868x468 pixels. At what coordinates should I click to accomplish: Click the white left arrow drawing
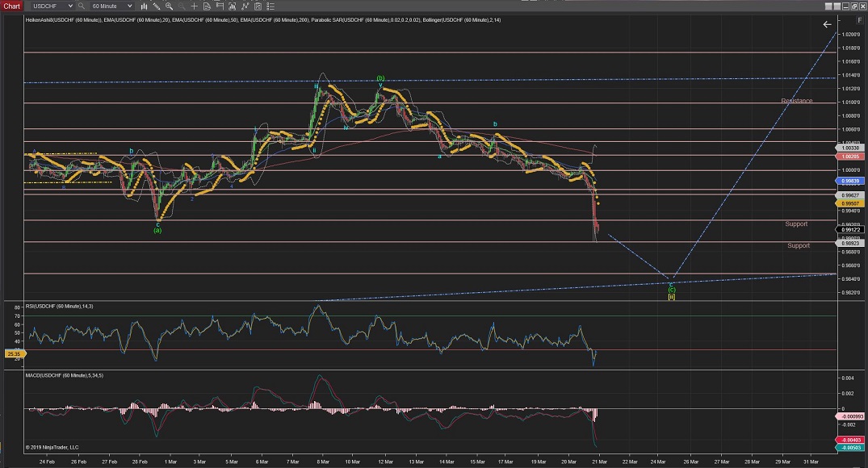[x=827, y=24]
